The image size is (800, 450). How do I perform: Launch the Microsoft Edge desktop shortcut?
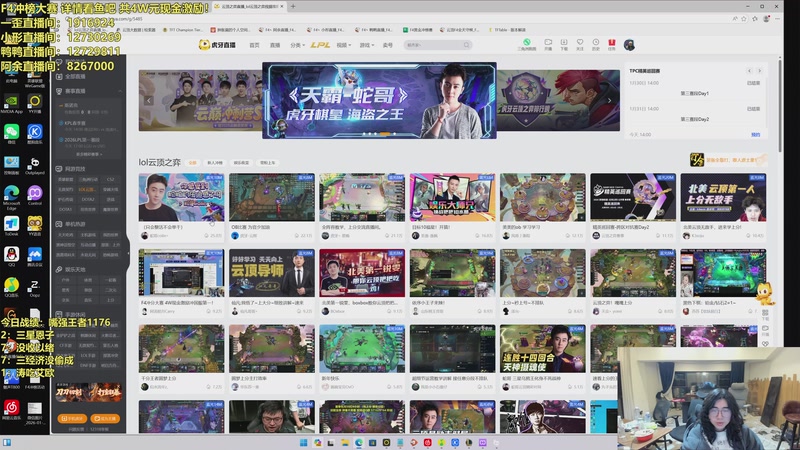(x=12, y=196)
